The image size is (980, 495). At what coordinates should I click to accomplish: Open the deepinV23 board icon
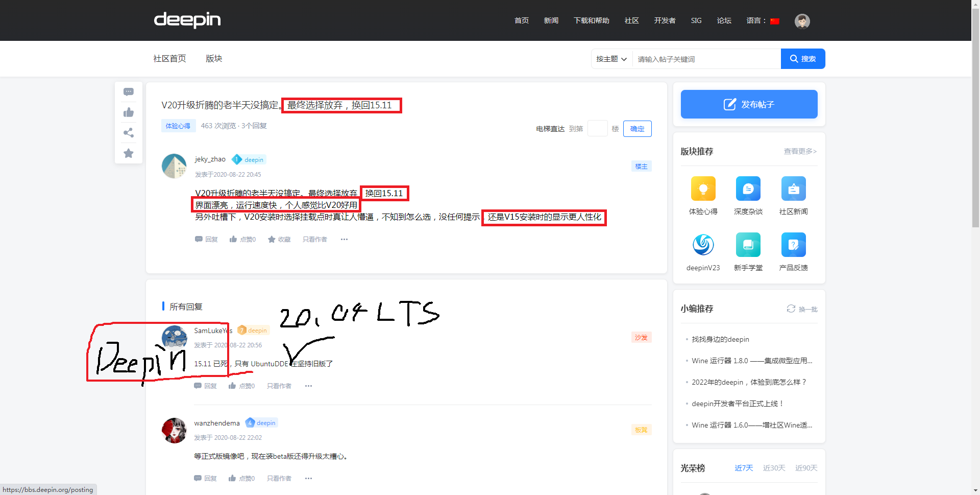703,245
